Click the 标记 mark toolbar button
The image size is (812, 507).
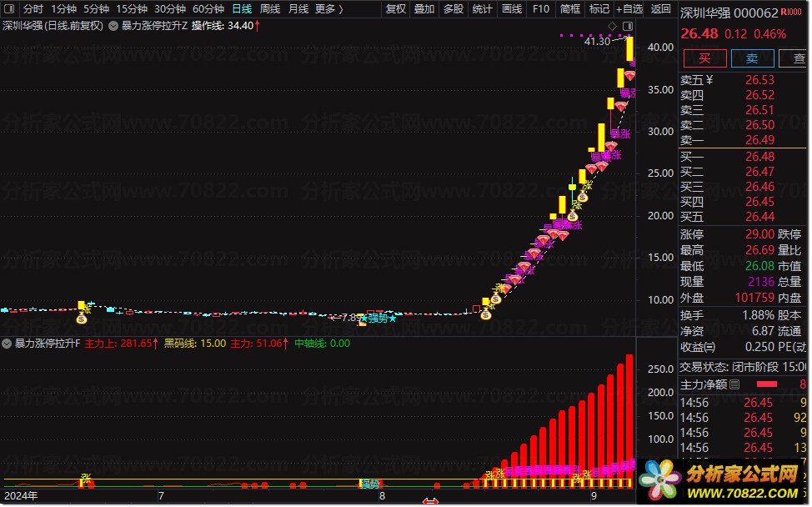pyautogui.click(x=599, y=9)
